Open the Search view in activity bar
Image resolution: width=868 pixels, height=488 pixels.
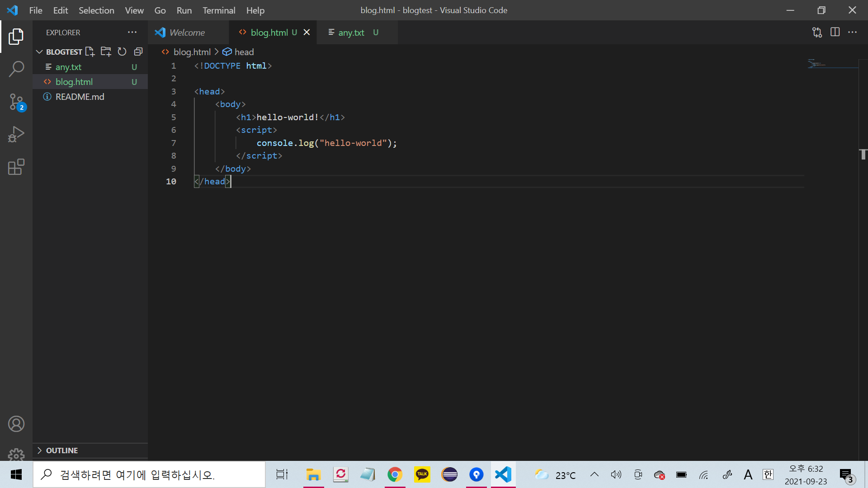point(16,69)
